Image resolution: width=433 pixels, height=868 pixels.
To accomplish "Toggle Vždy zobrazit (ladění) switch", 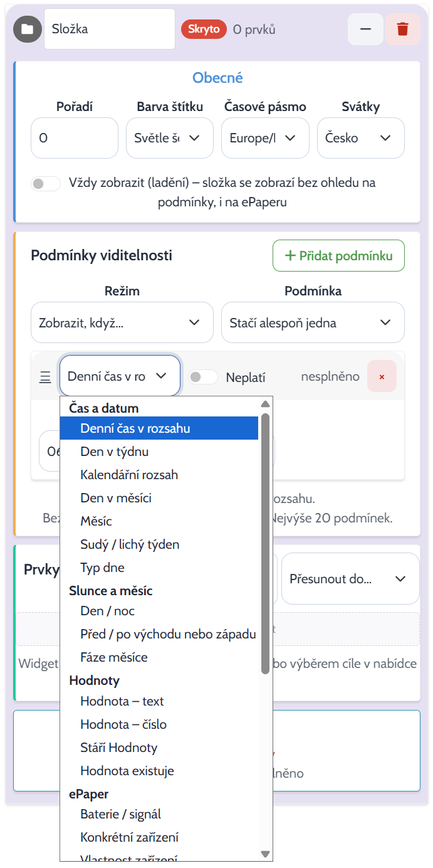I will 46,183.
